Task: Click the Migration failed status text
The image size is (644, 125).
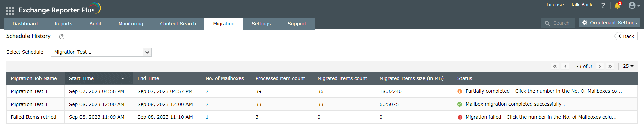Action: [x=541, y=117]
